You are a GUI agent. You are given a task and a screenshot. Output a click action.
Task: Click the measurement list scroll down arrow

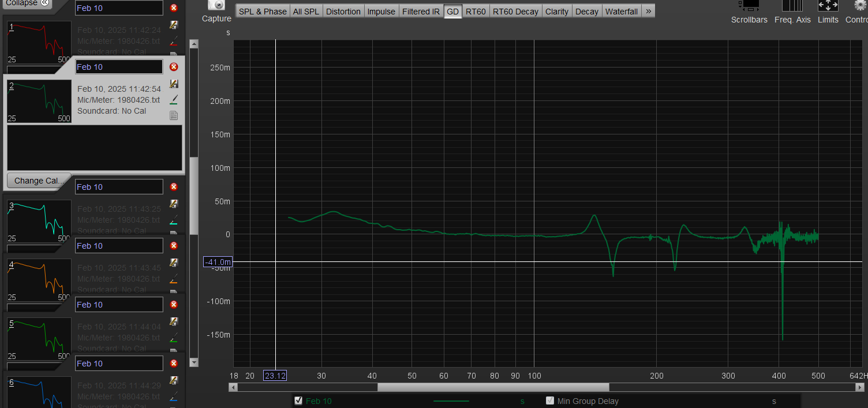point(194,362)
